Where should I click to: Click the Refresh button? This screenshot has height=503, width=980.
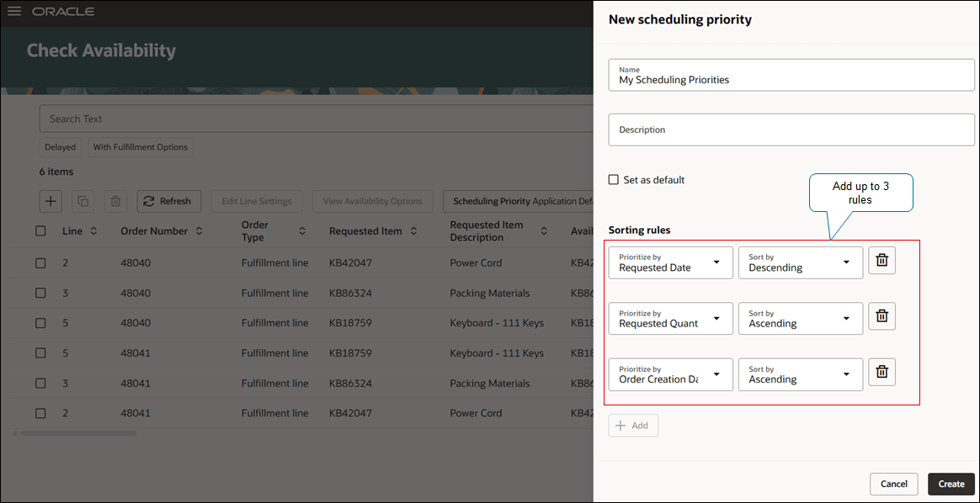coord(168,202)
